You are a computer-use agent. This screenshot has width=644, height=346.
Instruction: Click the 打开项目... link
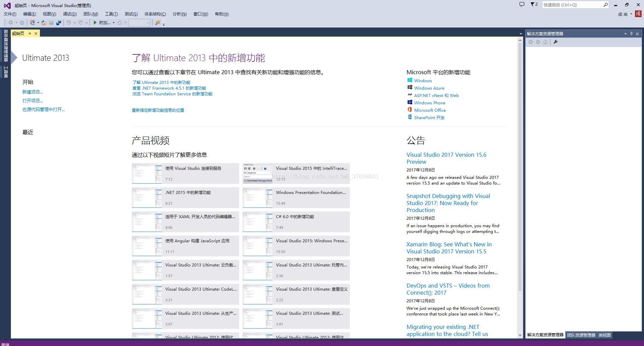tap(33, 101)
